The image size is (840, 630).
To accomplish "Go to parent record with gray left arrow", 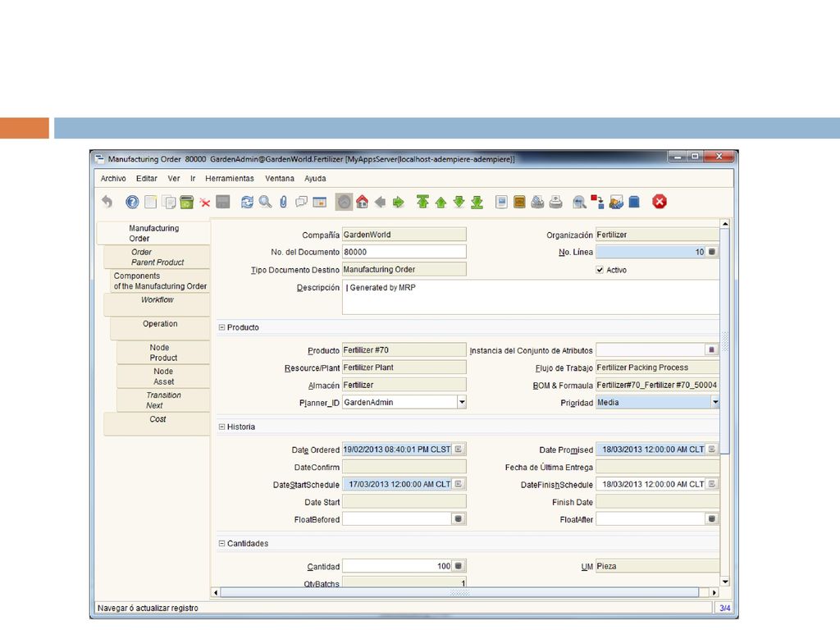I will coord(381,202).
